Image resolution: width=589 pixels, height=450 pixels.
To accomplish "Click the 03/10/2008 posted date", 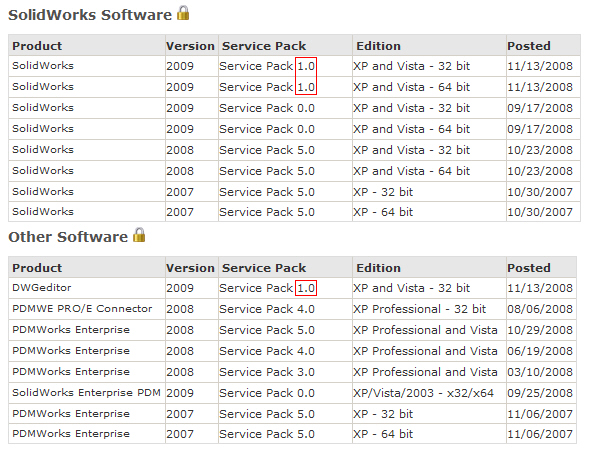I will [x=540, y=372].
